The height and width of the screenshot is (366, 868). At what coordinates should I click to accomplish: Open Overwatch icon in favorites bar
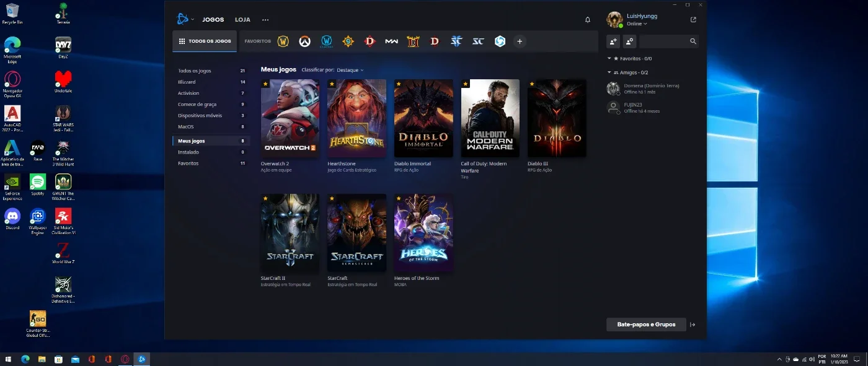[304, 41]
